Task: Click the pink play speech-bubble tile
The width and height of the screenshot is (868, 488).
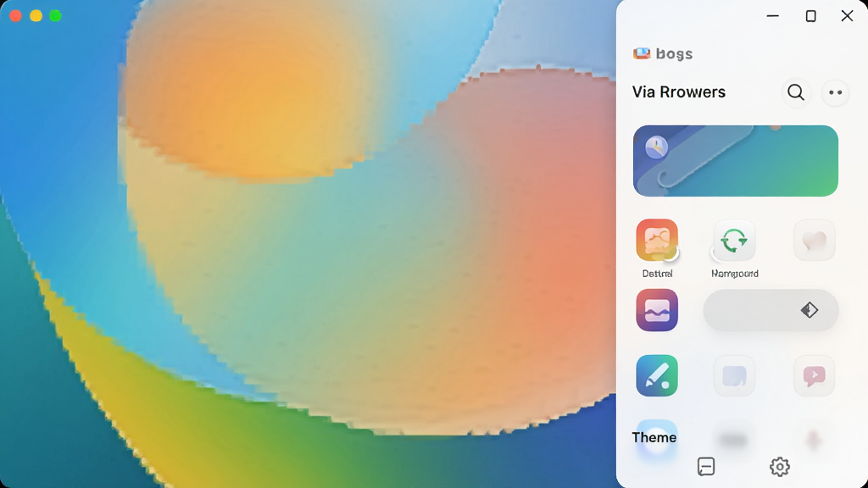Action: click(814, 376)
